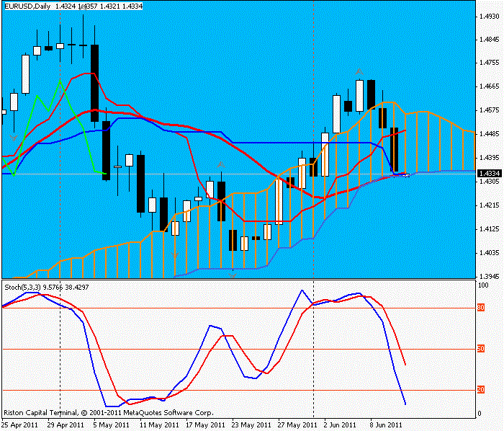Click the 1.3945 price axis value

pyautogui.click(x=489, y=277)
